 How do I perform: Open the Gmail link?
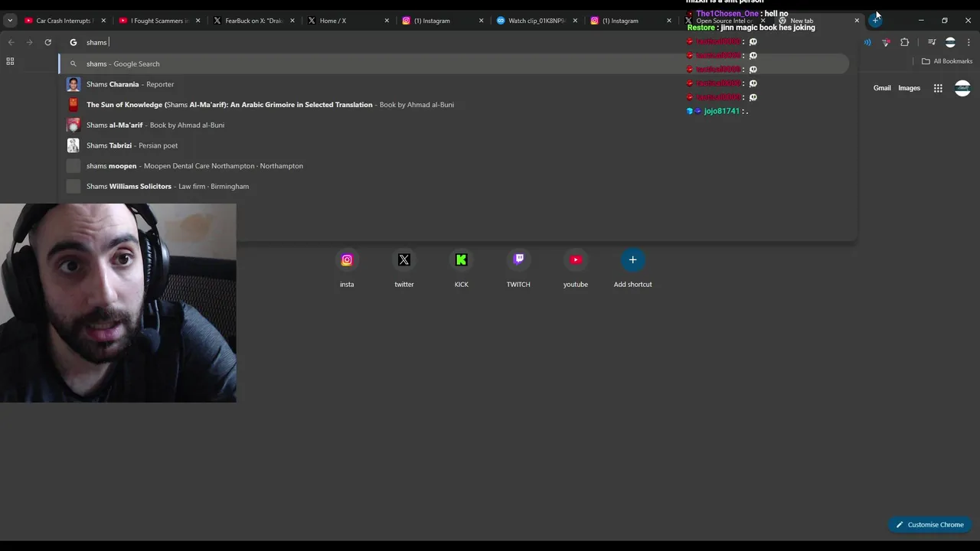click(882, 88)
